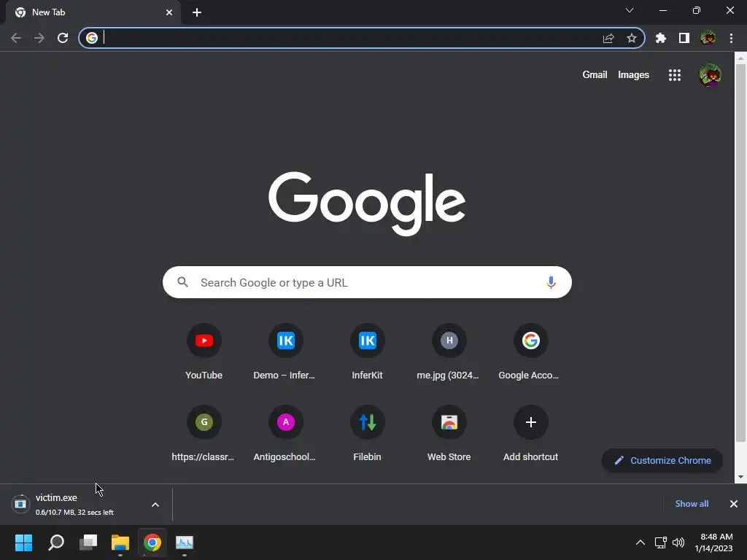The width and height of the screenshot is (747, 560).
Task: Open Windows taskbar search
Action: (56, 542)
